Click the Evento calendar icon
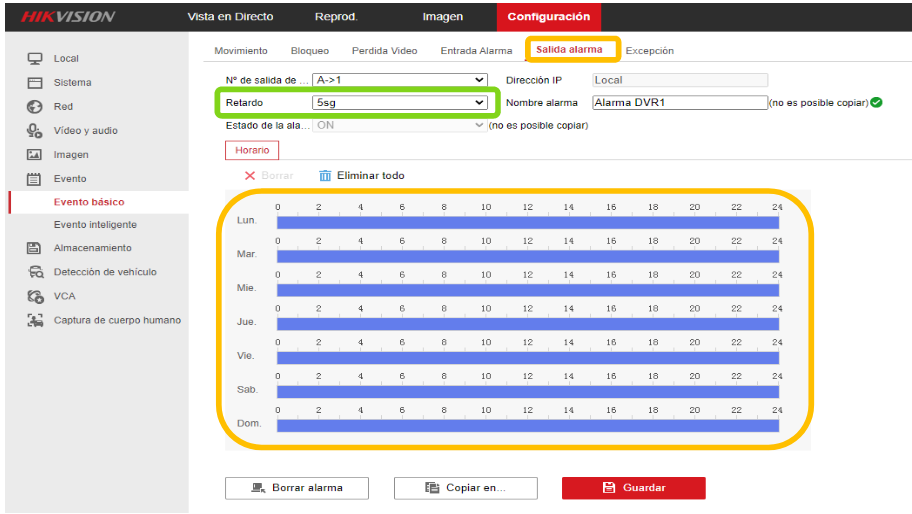Image resolution: width=912 pixels, height=514 pixels. 34,179
